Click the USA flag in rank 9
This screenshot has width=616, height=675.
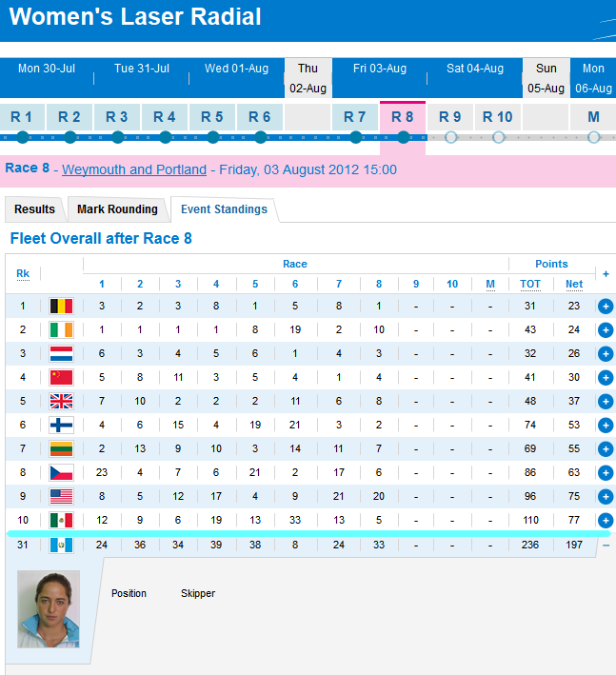pyautogui.click(x=62, y=496)
